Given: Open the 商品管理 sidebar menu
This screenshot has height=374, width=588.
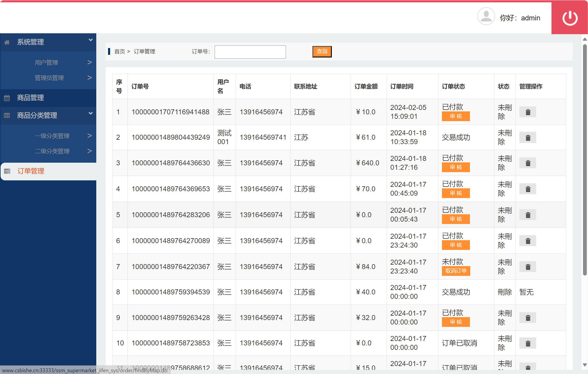Looking at the screenshot, I should pyautogui.click(x=30, y=98).
